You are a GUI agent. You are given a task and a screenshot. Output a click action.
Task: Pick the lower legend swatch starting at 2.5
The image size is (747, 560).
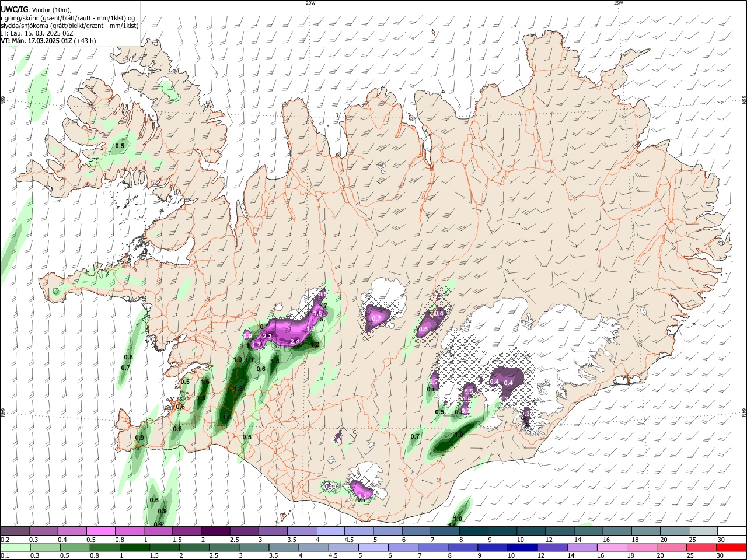[x=224, y=547]
